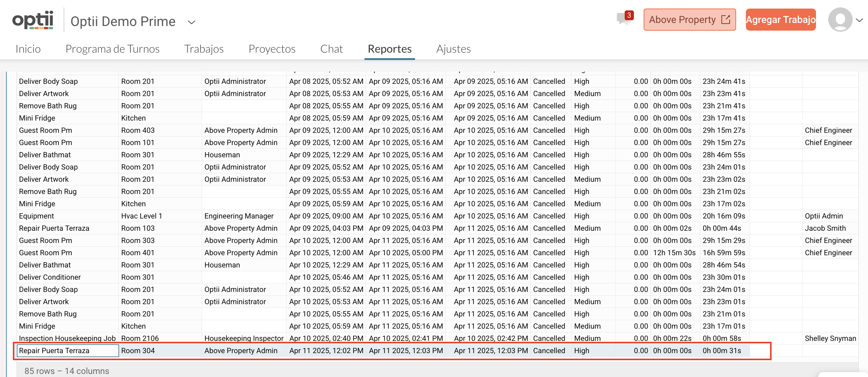The width and height of the screenshot is (868, 377).
Task: Select Apr 11 2025, 12:02 PM cell
Action: coord(326,350)
